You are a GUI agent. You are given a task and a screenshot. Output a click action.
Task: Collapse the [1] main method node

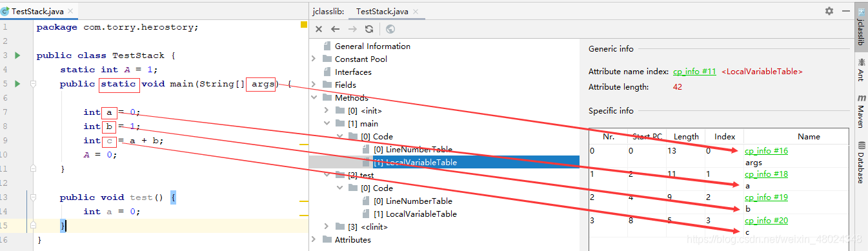(x=327, y=123)
